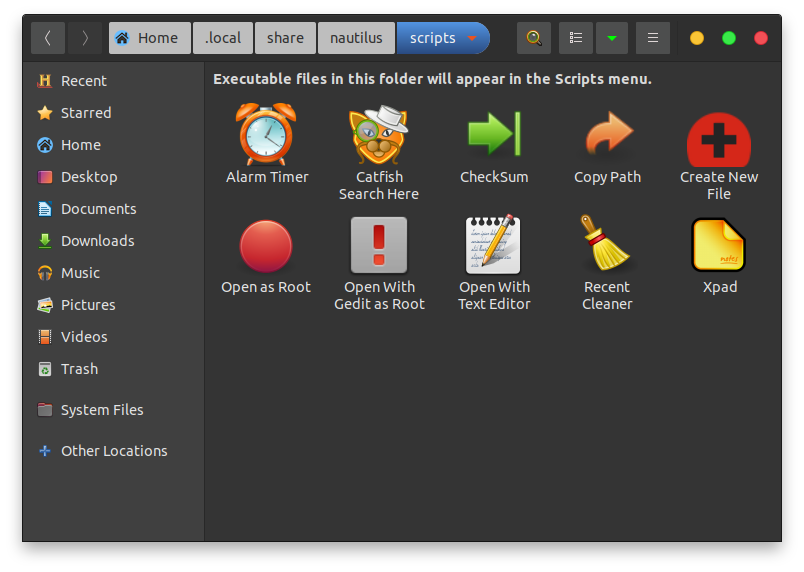
Task: Open Documents in the sidebar
Action: point(113,209)
